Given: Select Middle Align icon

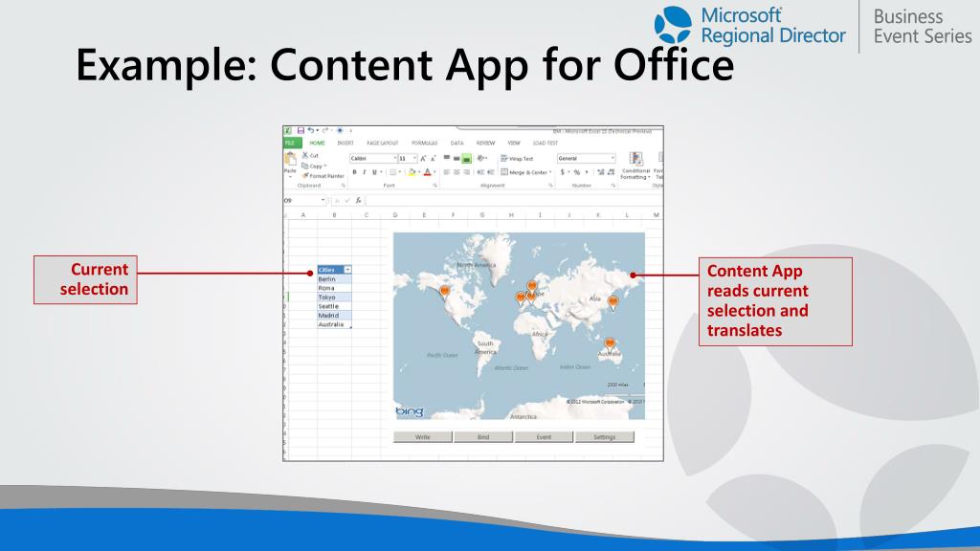Looking at the screenshot, I should tap(457, 158).
